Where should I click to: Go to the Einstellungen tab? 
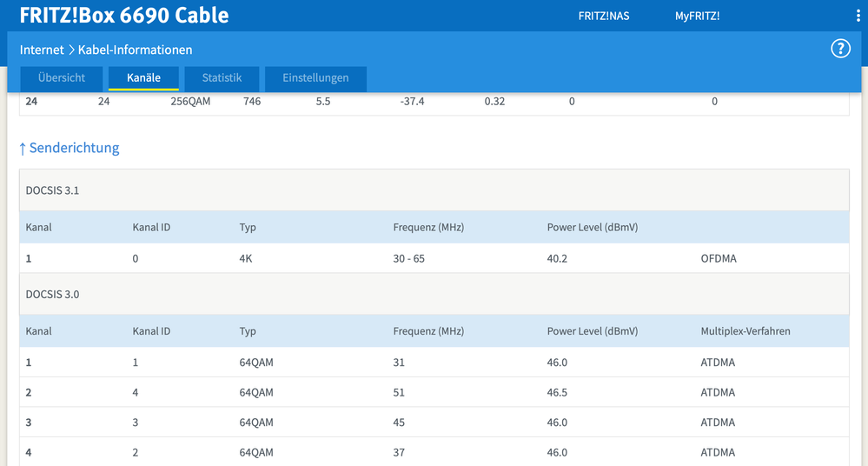(315, 78)
